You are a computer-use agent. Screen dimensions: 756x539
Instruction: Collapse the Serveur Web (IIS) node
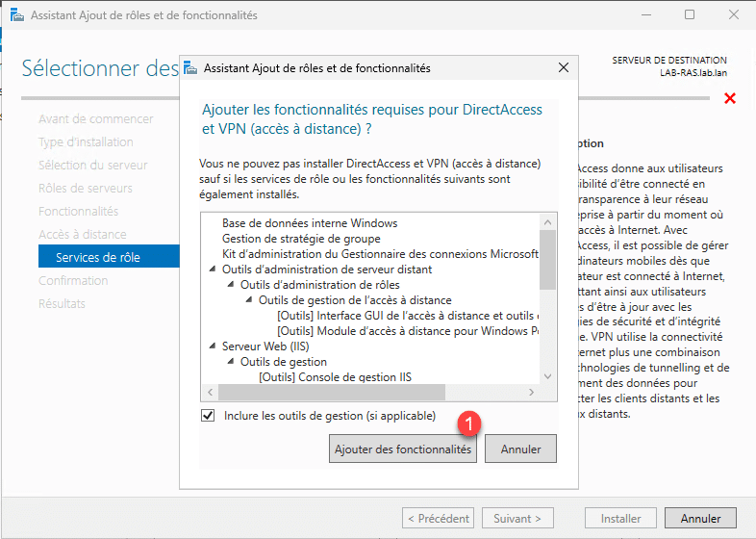[213, 345]
